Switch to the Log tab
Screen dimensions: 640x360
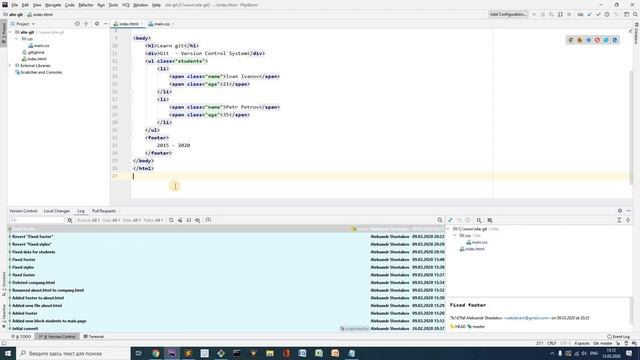pos(81,211)
